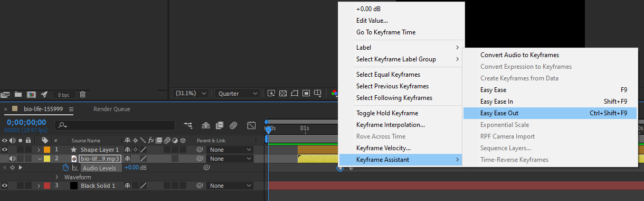Viewport: 644px width, 201px height.
Task: Hide Black Solid 1 layer visibility
Action: (x=5, y=186)
